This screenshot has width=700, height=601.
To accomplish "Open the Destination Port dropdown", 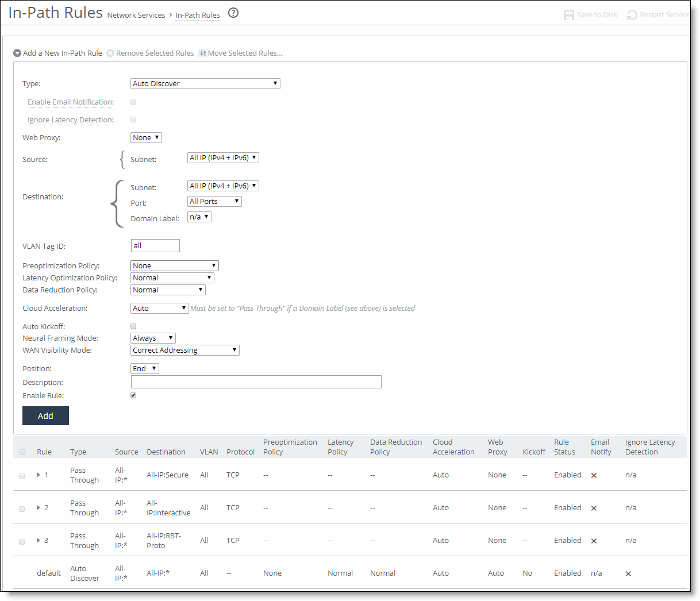I will point(214,201).
